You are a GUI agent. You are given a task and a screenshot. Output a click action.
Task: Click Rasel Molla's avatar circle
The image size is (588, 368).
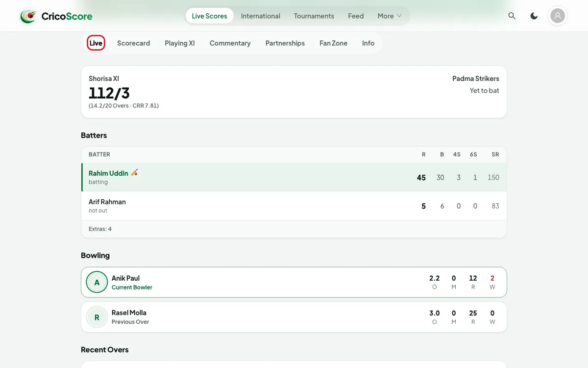(x=97, y=317)
